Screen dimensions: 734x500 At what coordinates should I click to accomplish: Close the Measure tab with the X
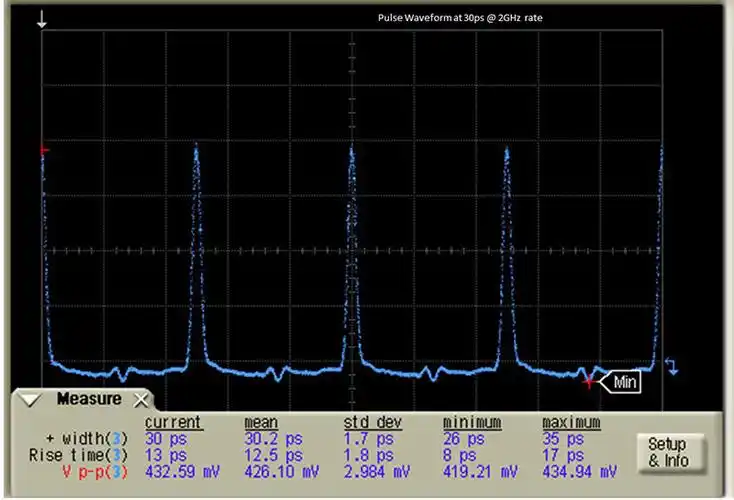[x=139, y=399]
